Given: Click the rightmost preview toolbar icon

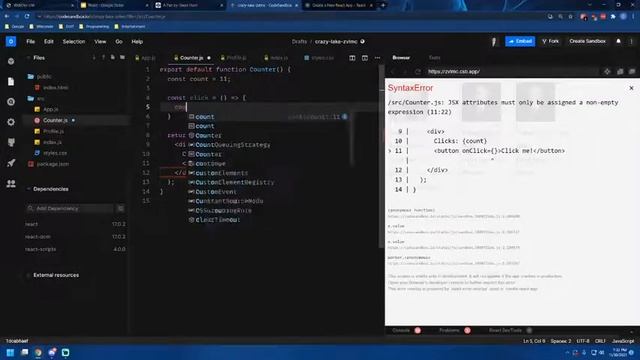Looking at the screenshot, I should pos(632,71).
